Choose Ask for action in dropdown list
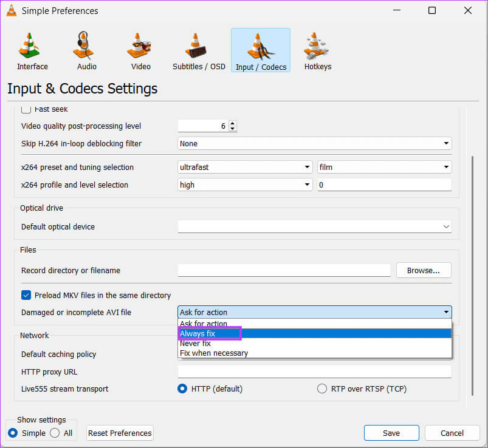 pyautogui.click(x=314, y=324)
